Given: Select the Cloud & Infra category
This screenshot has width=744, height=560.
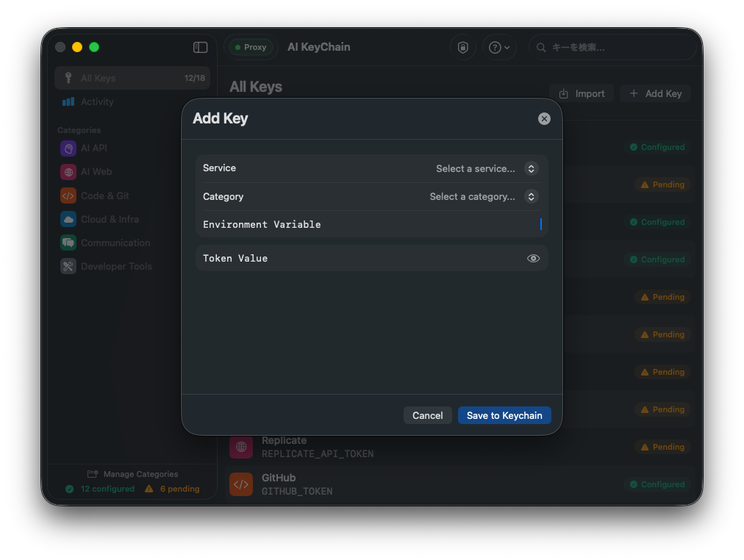Looking at the screenshot, I should 132,219.
